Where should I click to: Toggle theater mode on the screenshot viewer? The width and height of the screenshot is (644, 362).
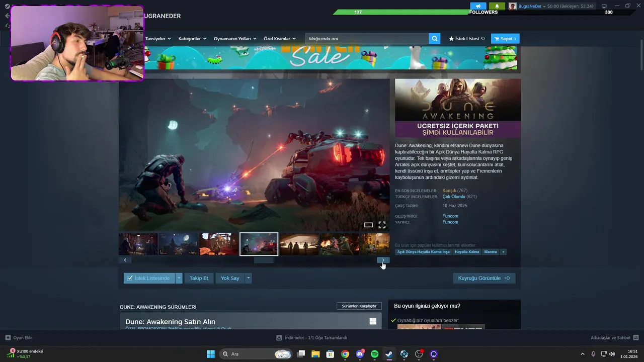click(368, 225)
